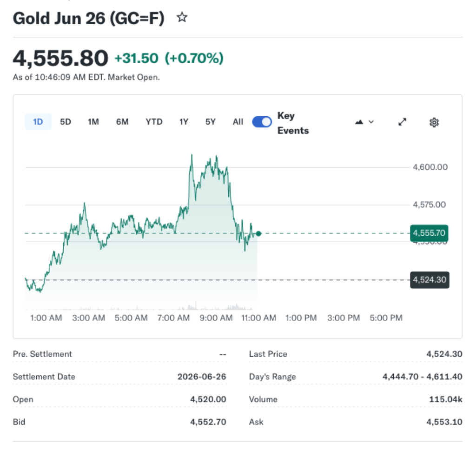Image resolution: width=476 pixels, height=451 pixels.
Task: Click the green 4,555.70 price label
Action: (x=429, y=233)
